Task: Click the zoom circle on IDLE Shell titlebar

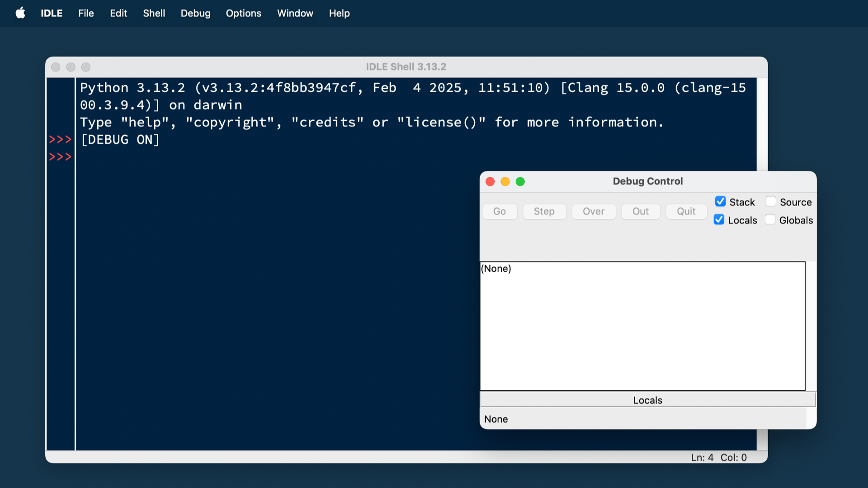Action: [x=86, y=66]
